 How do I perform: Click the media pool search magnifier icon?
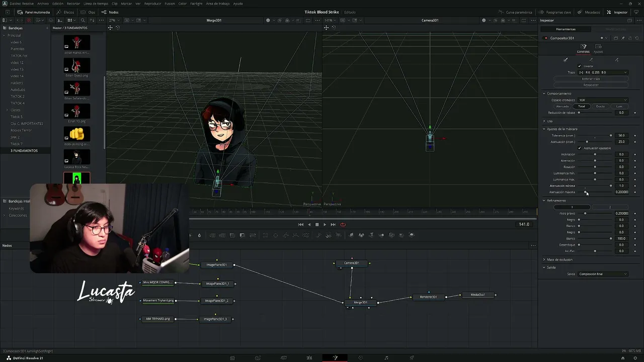click(x=83, y=20)
